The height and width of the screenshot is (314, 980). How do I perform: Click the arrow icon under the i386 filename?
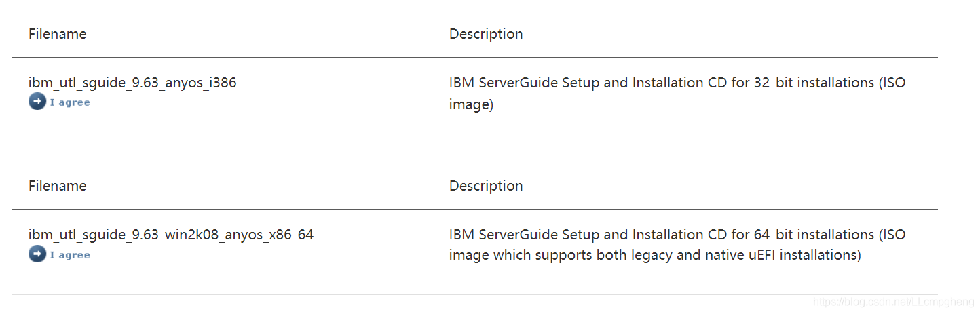pos(37,102)
